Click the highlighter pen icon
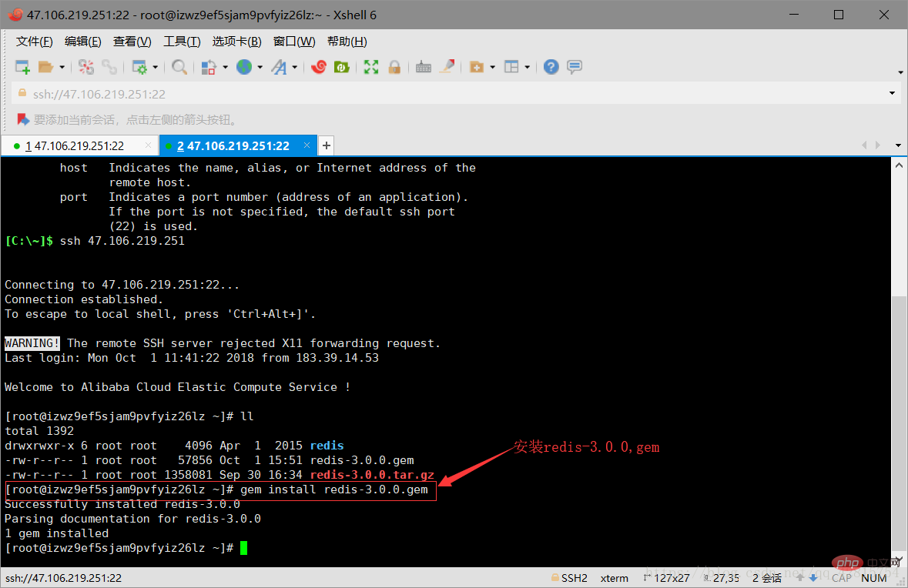Viewport: 908px width, 588px height. tap(447, 66)
